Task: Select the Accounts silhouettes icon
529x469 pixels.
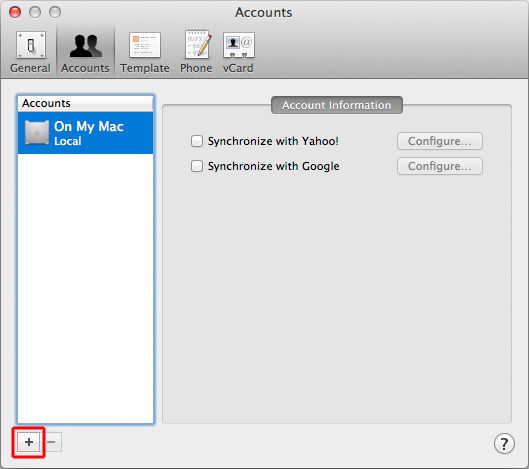Action: (x=85, y=45)
